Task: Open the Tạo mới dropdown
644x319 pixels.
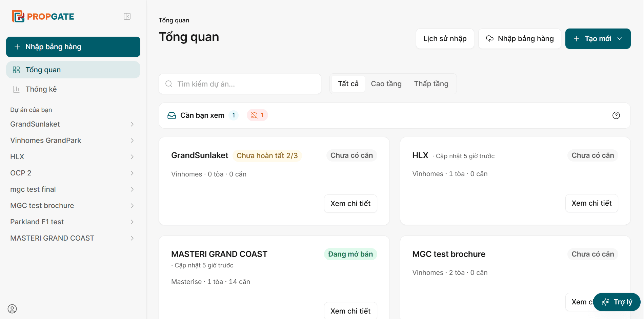Action: 598,39
